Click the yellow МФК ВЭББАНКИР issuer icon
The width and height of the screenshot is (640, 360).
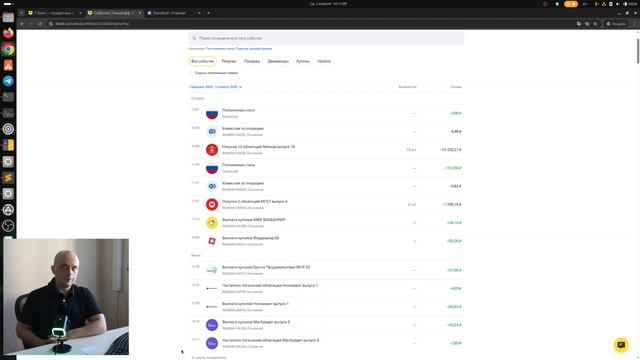[x=212, y=223]
